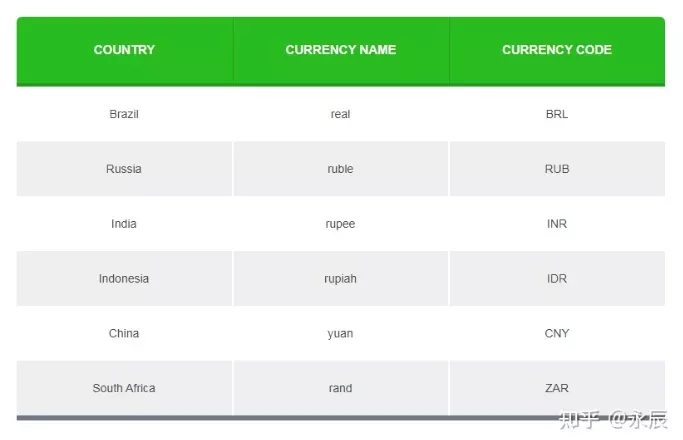The image size is (683, 440).
Task: Select the Russia country cell
Action: [124, 169]
